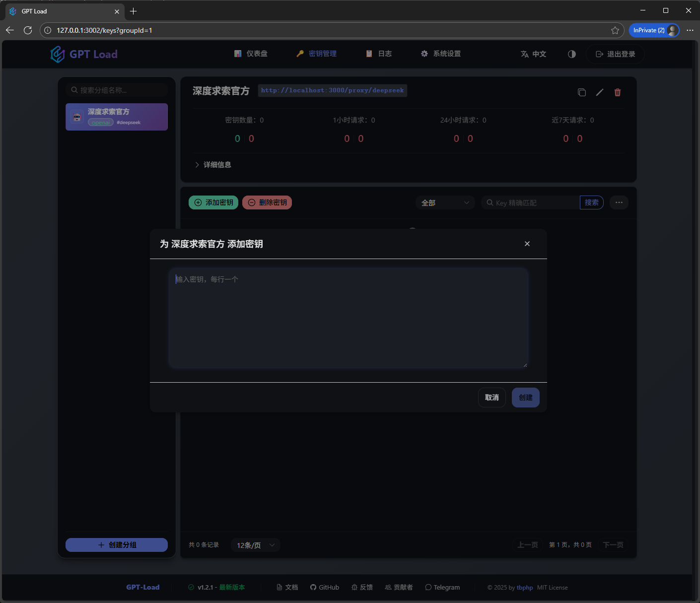
Task: Open the 系统设置 menu item
Action: coord(441,54)
